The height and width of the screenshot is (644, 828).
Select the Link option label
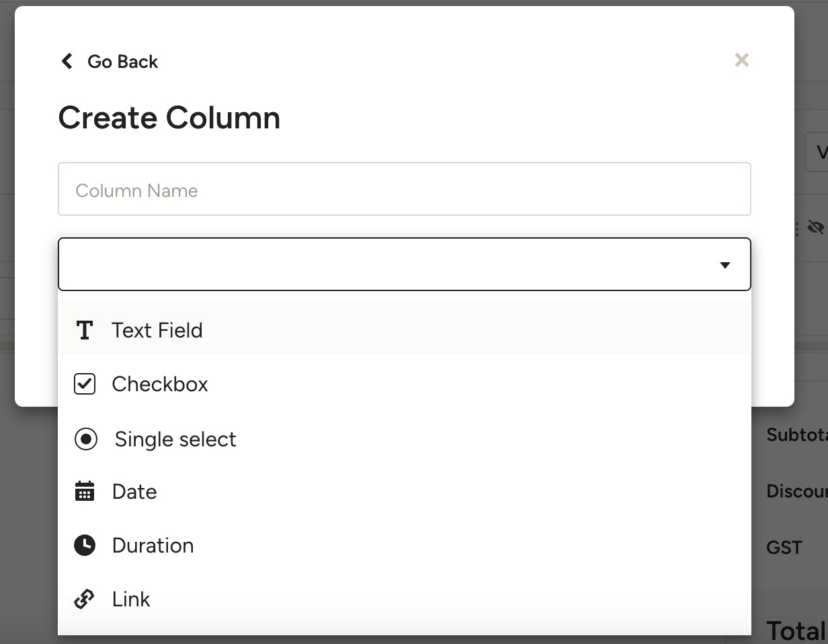131,599
